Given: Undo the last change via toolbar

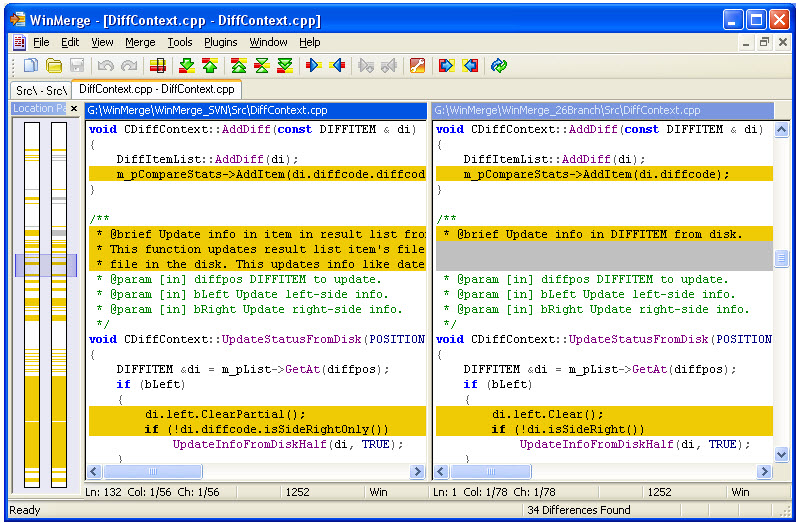Looking at the screenshot, I should pyautogui.click(x=105, y=66).
